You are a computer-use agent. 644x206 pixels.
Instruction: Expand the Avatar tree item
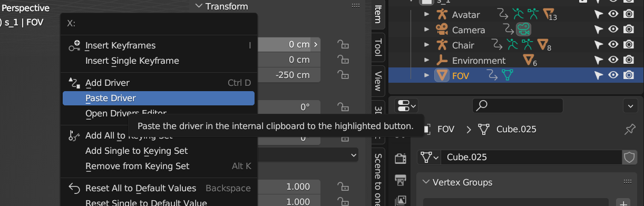click(427, 14)
